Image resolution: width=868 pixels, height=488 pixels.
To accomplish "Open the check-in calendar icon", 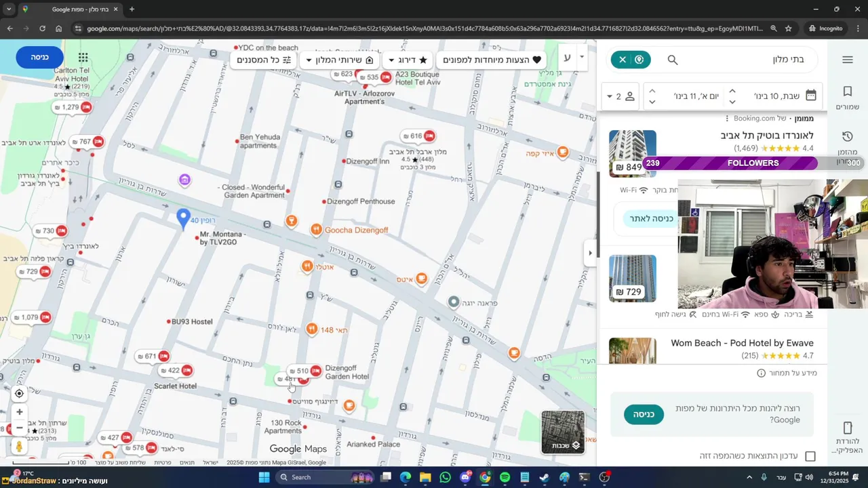I will click(x=810, y=96).
